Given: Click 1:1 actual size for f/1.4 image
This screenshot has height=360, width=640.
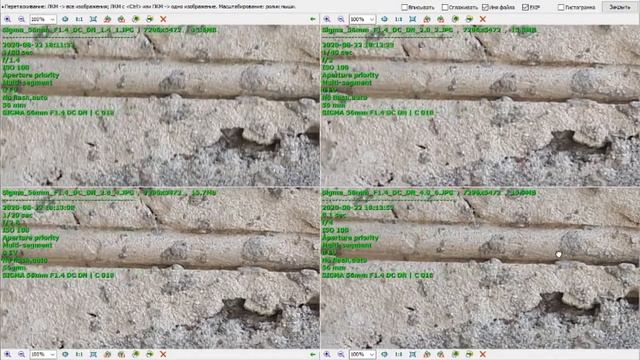Looking at the screenshot, I should pyautogui.click(x=79, y=19).
